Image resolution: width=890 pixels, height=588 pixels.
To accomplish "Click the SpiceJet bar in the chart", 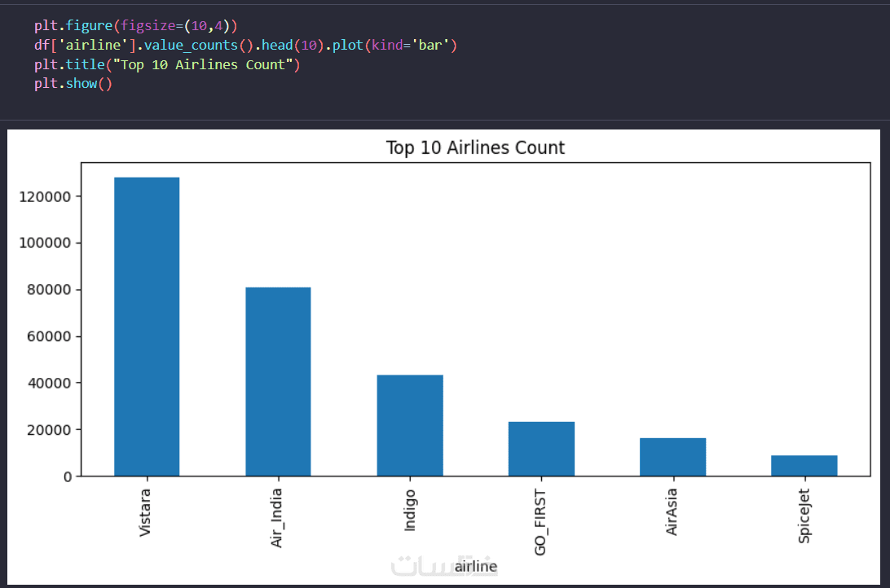I will 804,466.
